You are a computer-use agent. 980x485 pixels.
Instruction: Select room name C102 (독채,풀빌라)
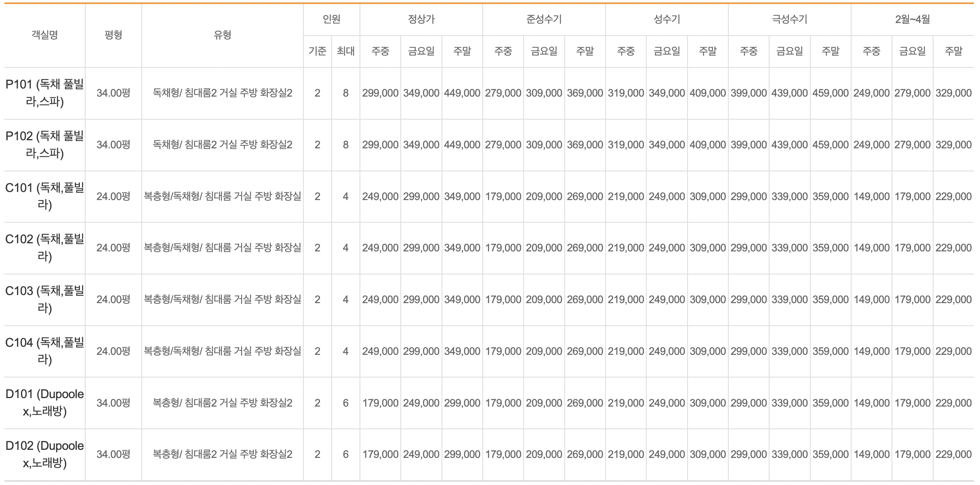[44, 248]
